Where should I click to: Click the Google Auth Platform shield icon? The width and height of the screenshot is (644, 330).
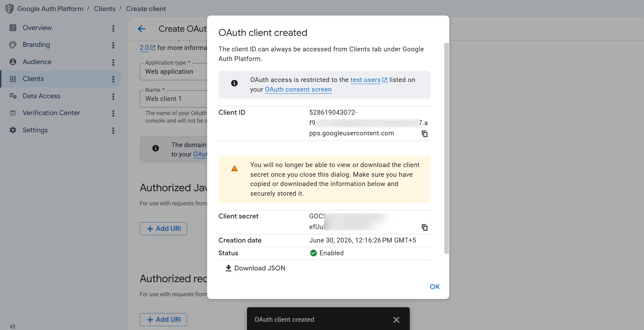click(x=9, y=9)
